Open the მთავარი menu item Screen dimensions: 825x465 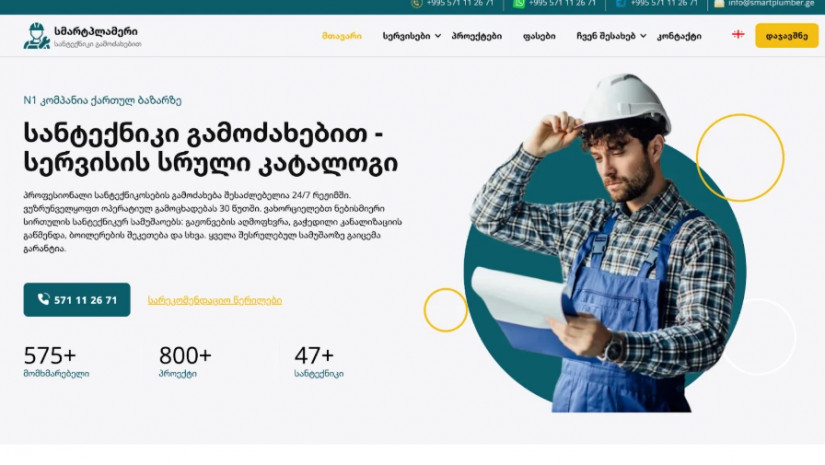pos(341,36)
